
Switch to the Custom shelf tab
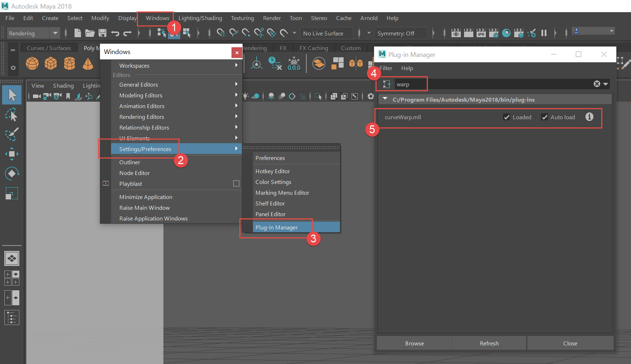(351, 48)
